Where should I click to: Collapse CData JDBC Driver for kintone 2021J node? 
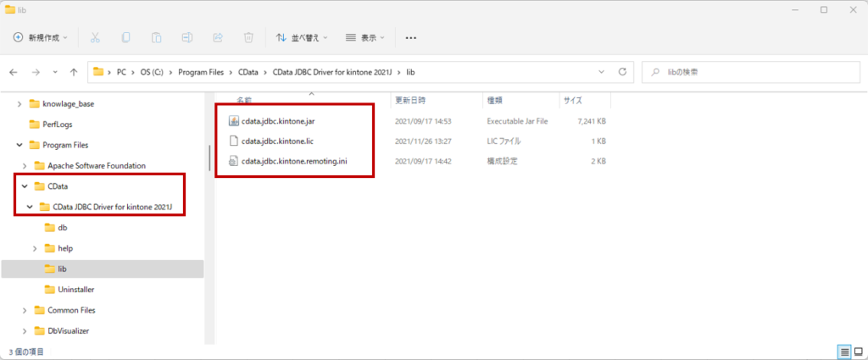[30, 208]
